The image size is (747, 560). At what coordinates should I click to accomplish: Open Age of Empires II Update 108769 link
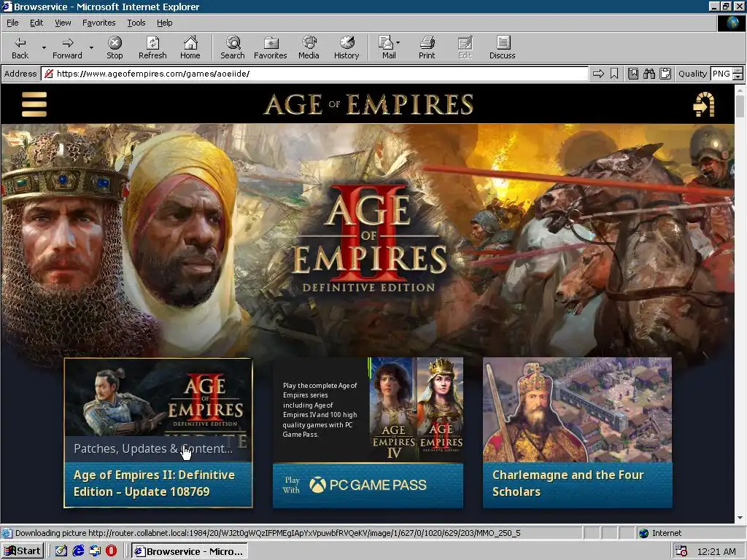click(x=154, y=483)
